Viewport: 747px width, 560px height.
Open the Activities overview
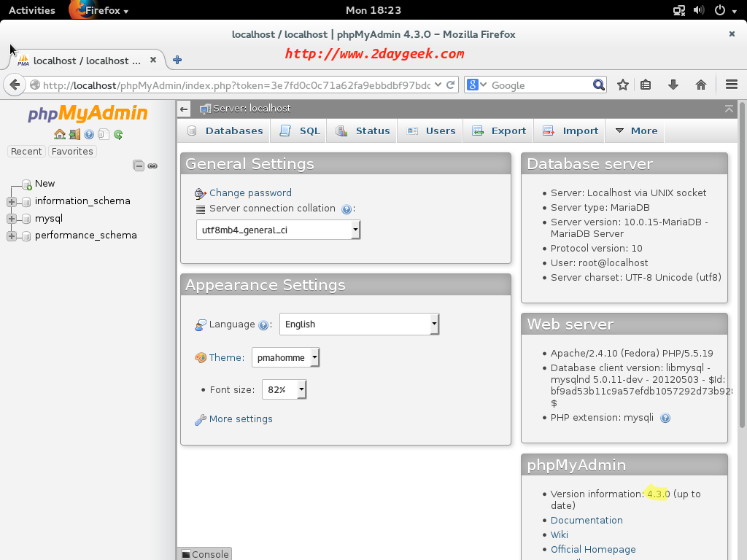pyautogui.click(x=32, y=10)
